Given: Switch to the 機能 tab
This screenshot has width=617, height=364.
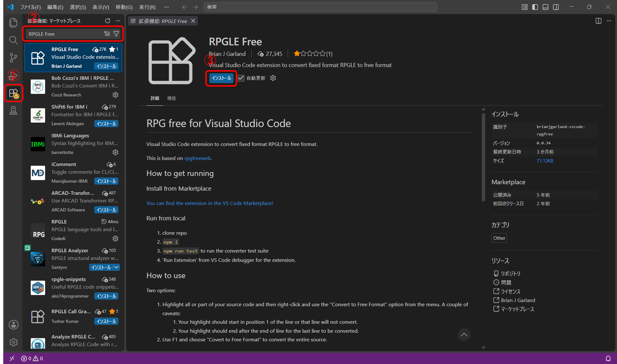Looking at the screenshot, I should (x=171, y=98).
